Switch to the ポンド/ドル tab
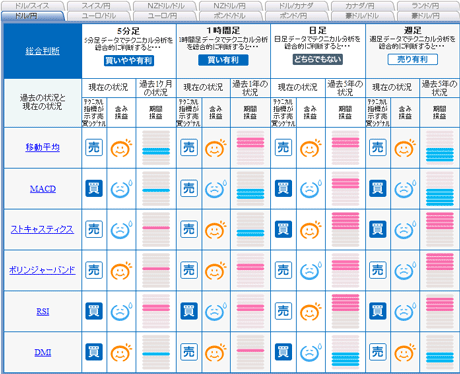 click(x=231, y=16)
